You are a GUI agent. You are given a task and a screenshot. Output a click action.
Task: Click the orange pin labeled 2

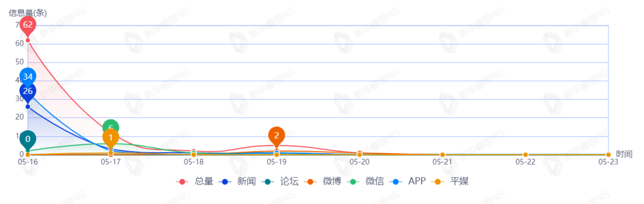tap(276, 135)
